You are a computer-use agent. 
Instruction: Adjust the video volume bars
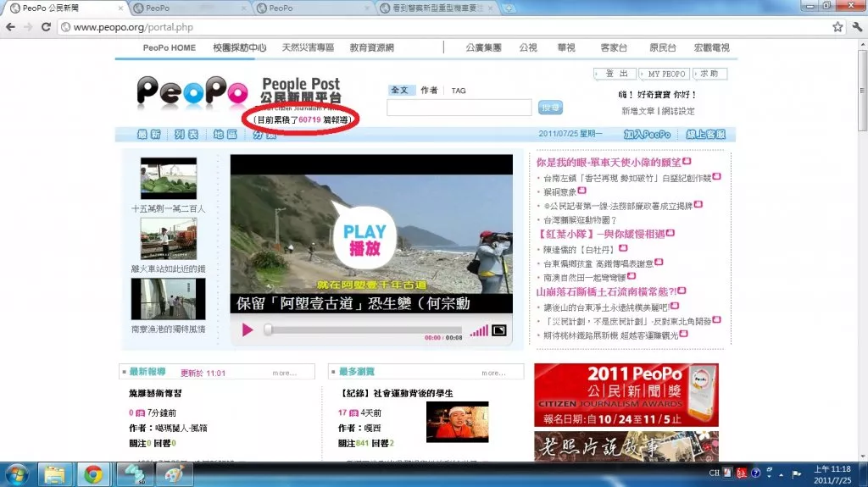[479, 330]
